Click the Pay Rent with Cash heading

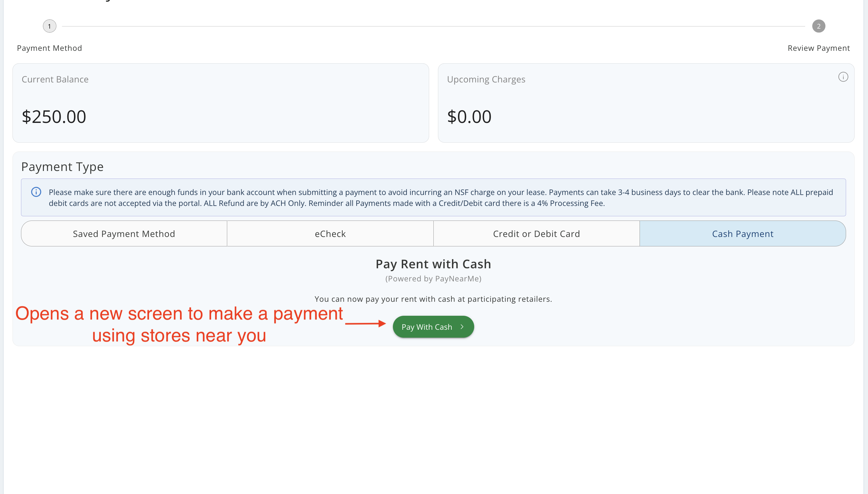(x=433, y=264)
